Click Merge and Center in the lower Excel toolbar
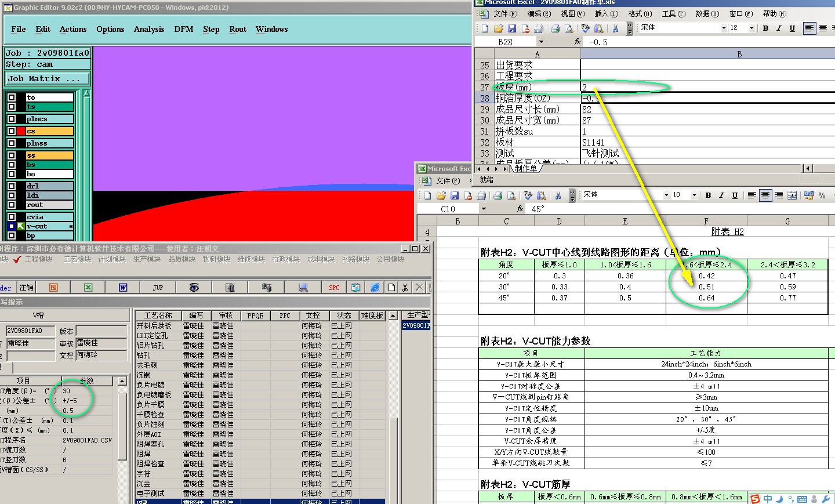The width and height of the screenshot is (835, 504). (x=792, y=195)
